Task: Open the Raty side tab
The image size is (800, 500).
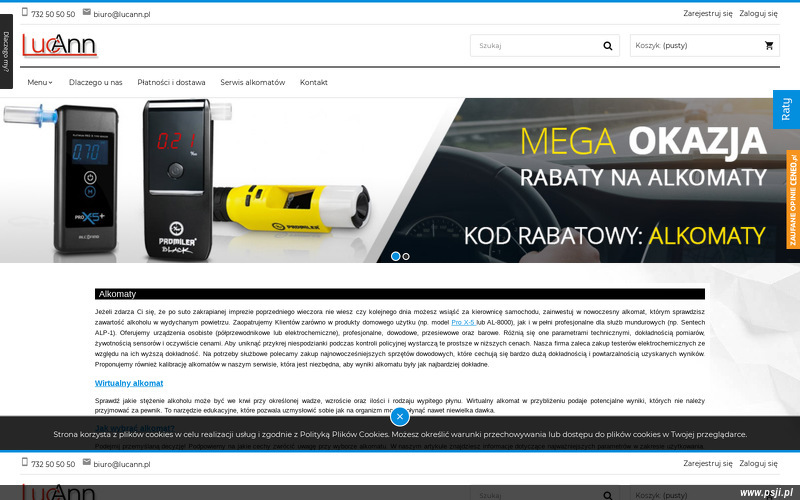Action: click(786, 109)
